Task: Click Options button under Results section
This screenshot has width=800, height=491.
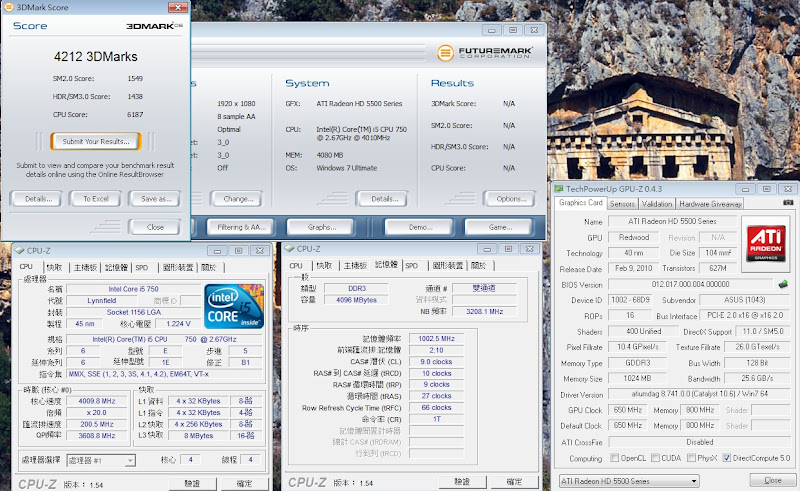Action: point(509,199)
